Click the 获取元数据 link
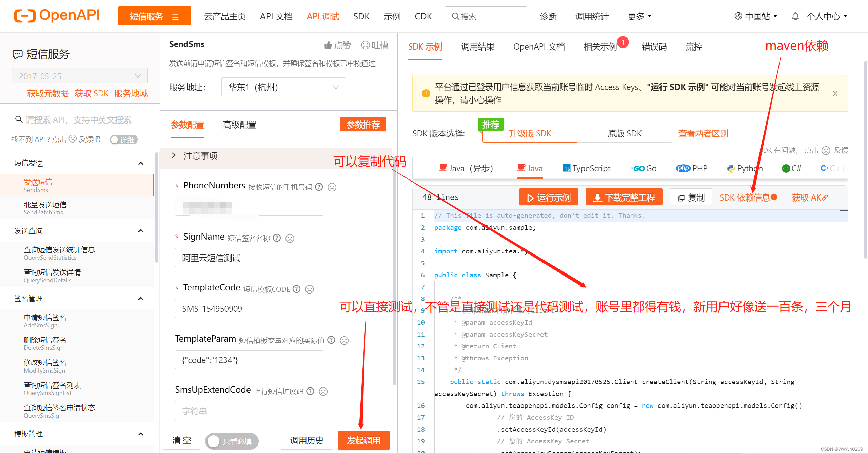868x454 pixels. point(48,93)
